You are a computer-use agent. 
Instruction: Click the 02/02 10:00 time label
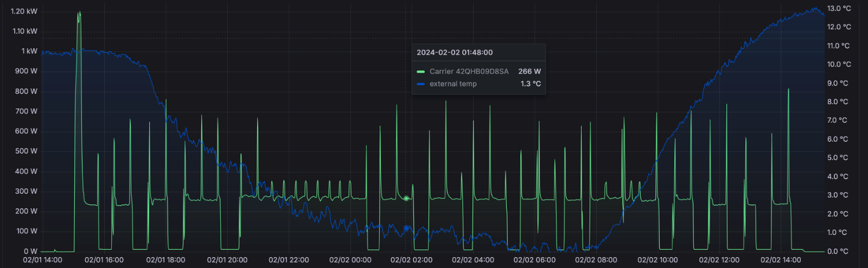[658, 260]
